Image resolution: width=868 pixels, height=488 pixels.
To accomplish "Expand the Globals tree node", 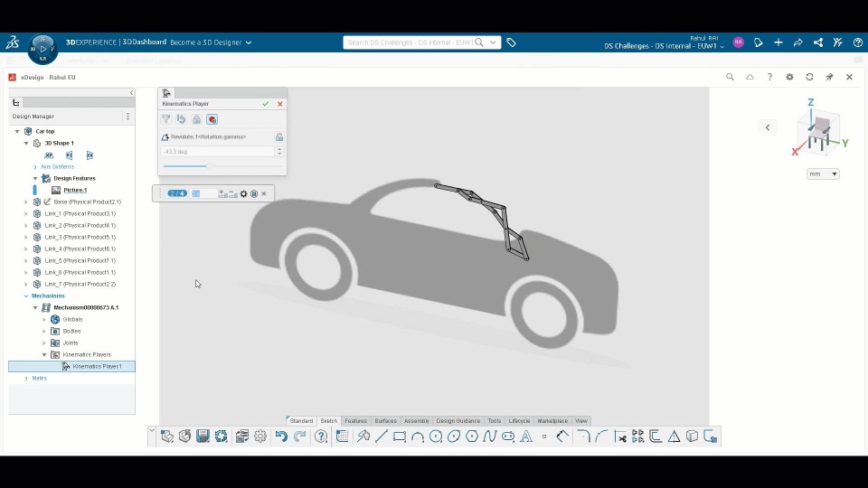I will [x=44, y=319].
